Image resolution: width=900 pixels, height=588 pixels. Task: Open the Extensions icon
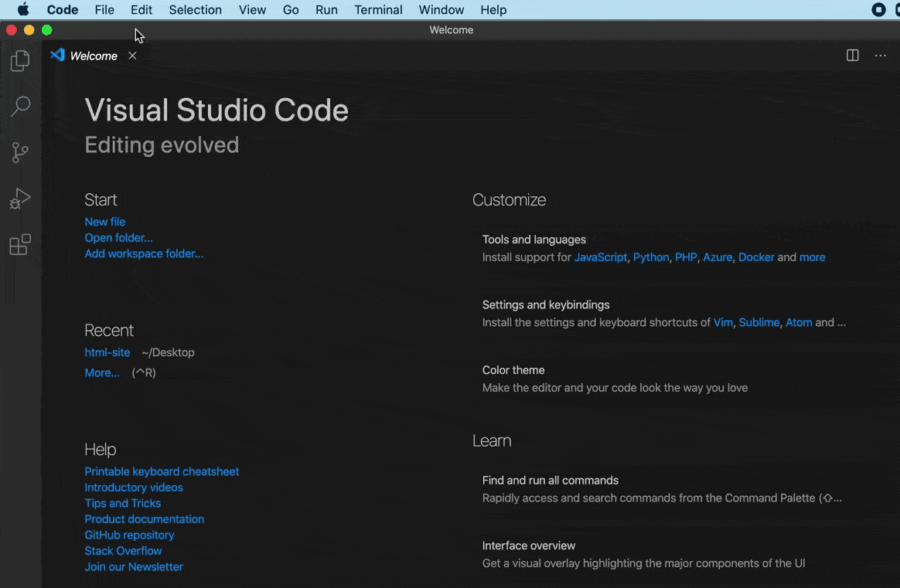pyautogui.click(x=20, y=244)
